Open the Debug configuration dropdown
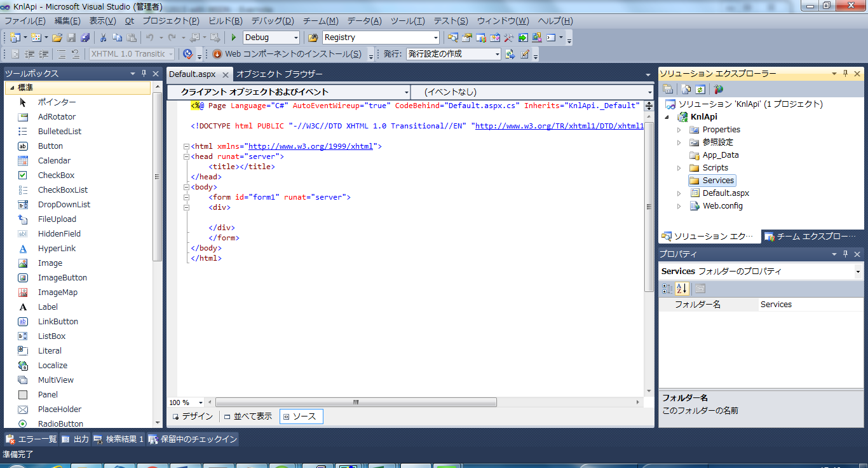 pyautogui.click(x=295, y=38)
